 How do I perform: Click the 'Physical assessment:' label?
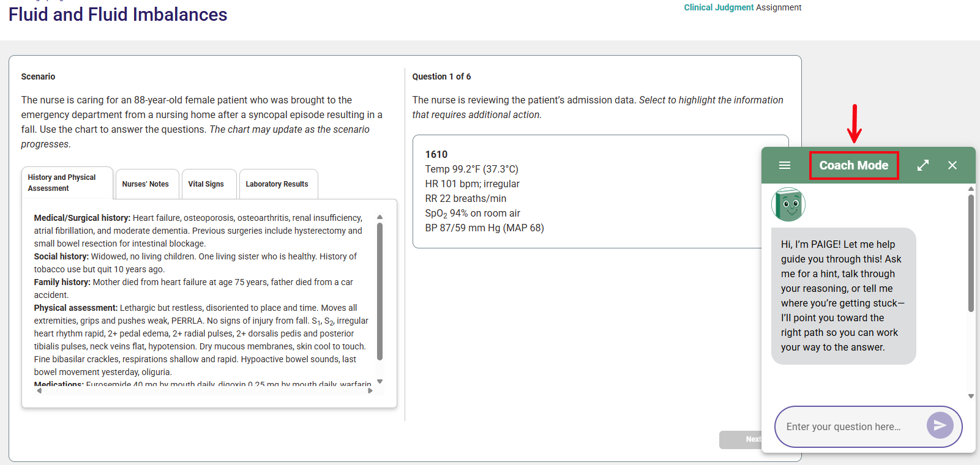76,308
